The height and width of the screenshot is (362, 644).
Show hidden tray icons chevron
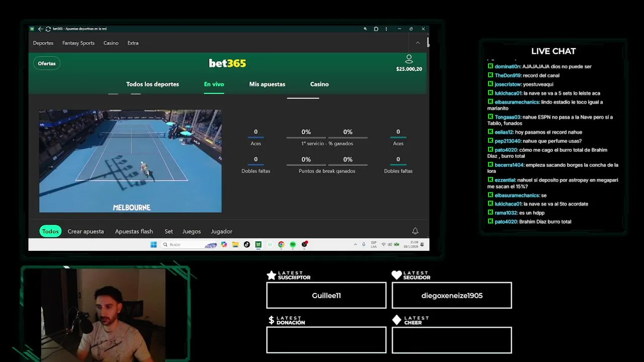[355, 244]
